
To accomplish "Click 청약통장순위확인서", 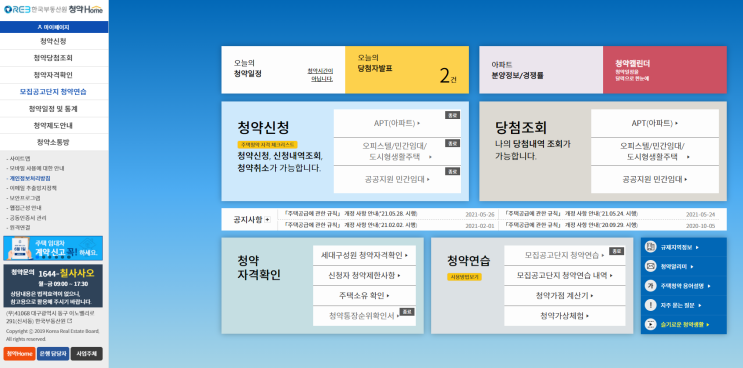I will tap(364, 316).
